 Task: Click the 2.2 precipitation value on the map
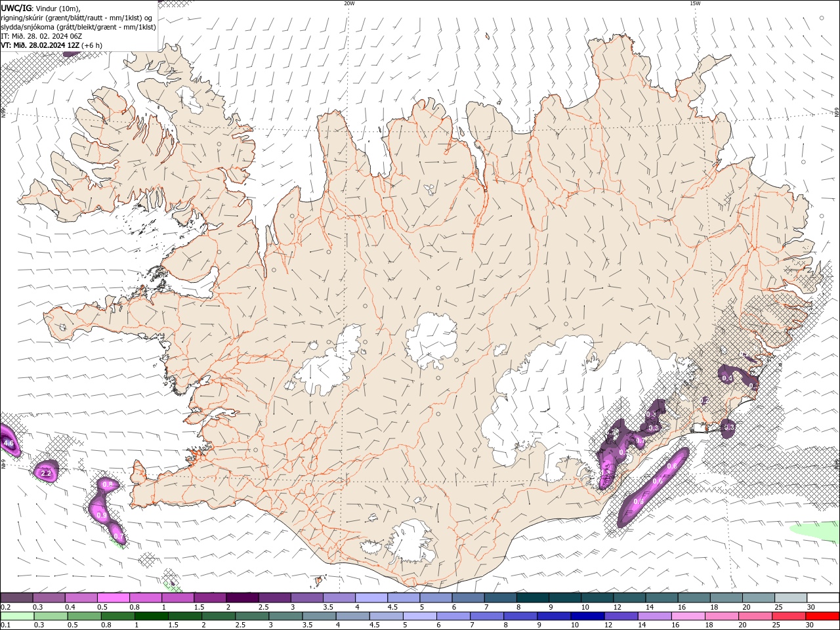point(46,473)
